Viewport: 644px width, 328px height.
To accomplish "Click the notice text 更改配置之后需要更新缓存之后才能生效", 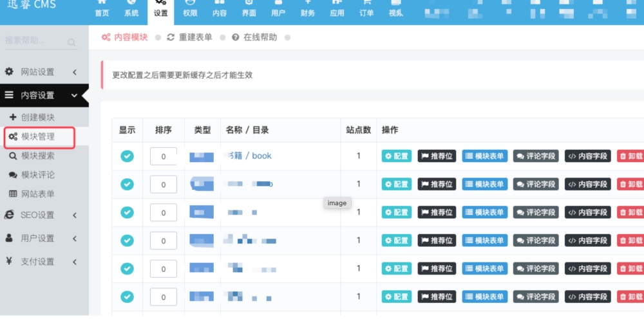I will [x=182, y=75].
